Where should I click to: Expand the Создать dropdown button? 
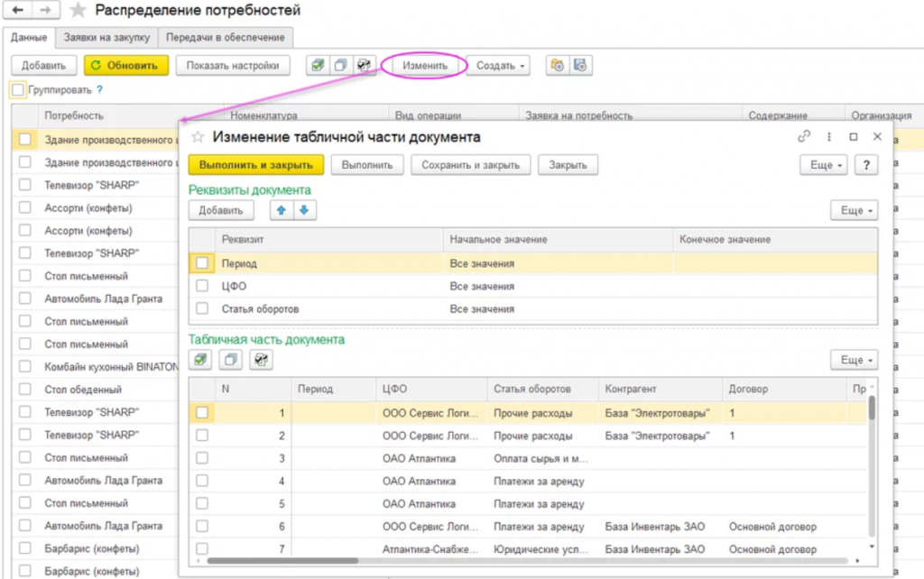(498, 65)
